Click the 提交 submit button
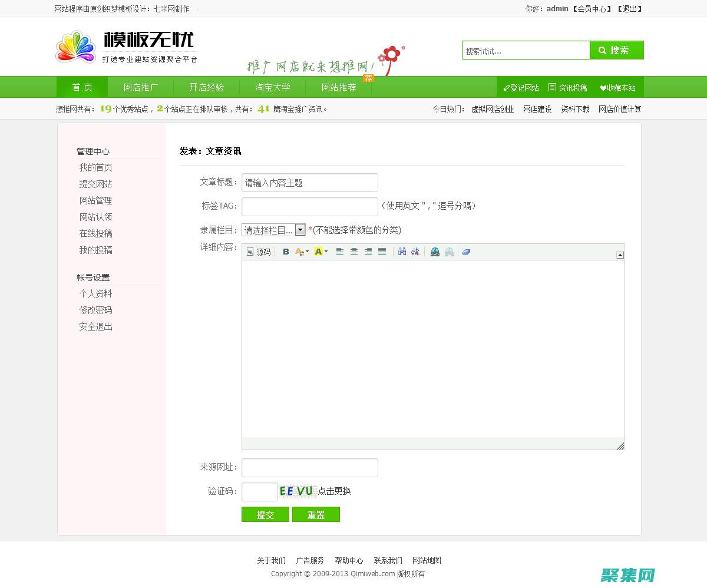The image size is (707, 588). (x=265, y=514)
